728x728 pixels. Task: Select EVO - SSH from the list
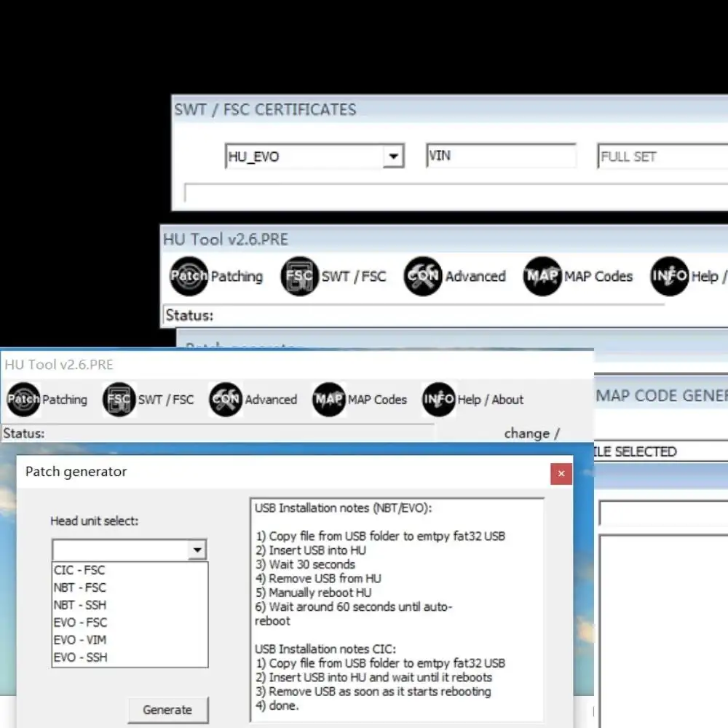pos(130,657)
